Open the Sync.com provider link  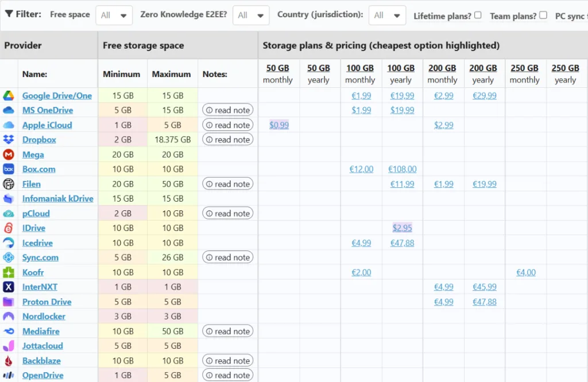(40, 257)
